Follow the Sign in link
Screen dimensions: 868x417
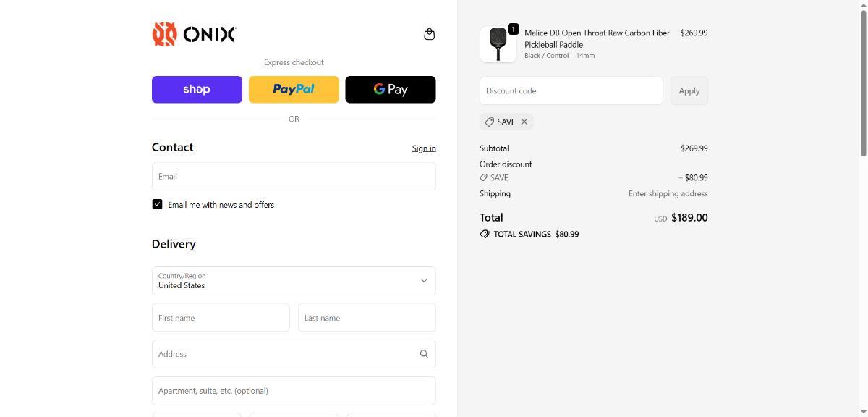coord(424,148)
